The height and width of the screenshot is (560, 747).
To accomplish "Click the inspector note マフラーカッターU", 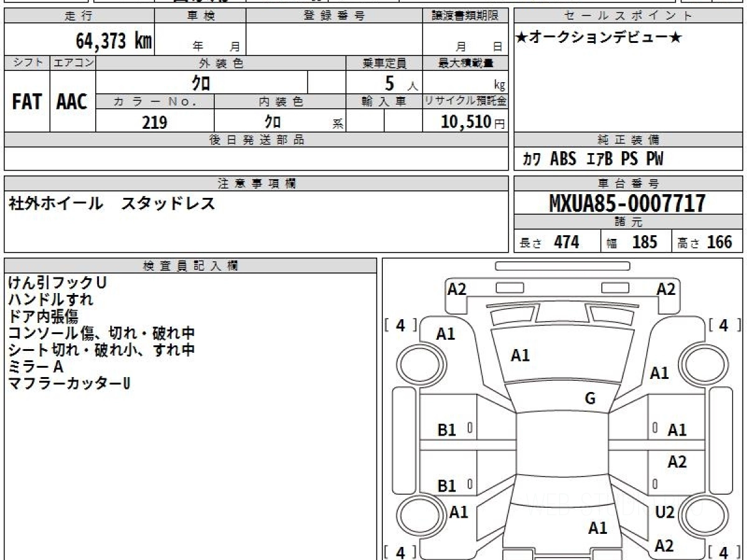I will (x=69, y=383).
